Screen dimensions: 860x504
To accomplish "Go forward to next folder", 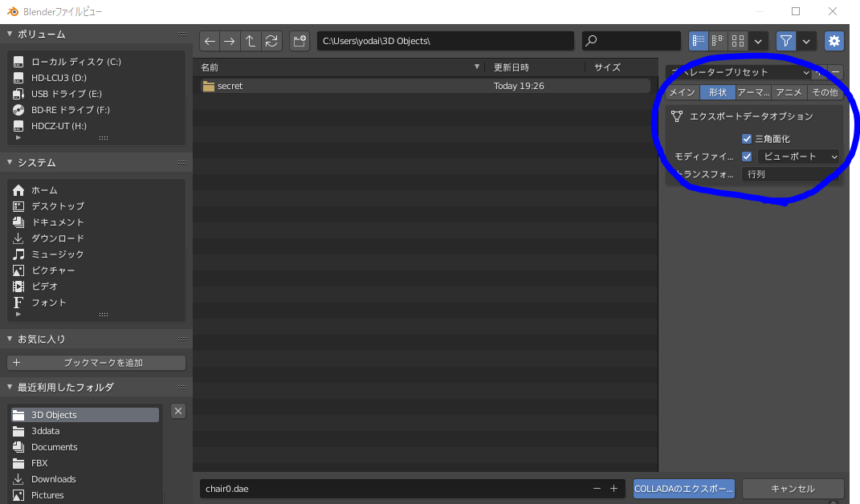I will [230, 41].
